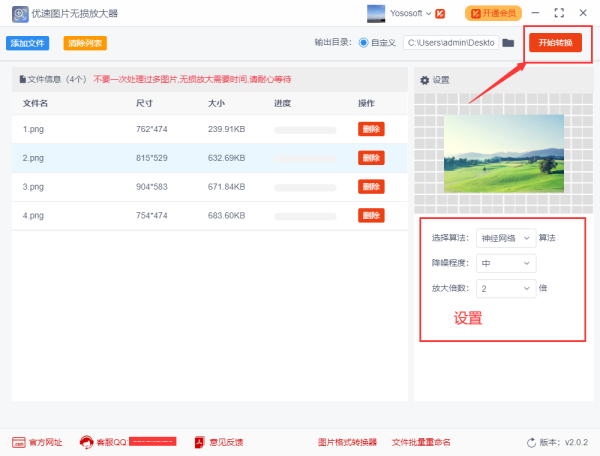The image size is (600, 456).
Task: Click the settings gear icon (设置)
Action: coord(425,80)
